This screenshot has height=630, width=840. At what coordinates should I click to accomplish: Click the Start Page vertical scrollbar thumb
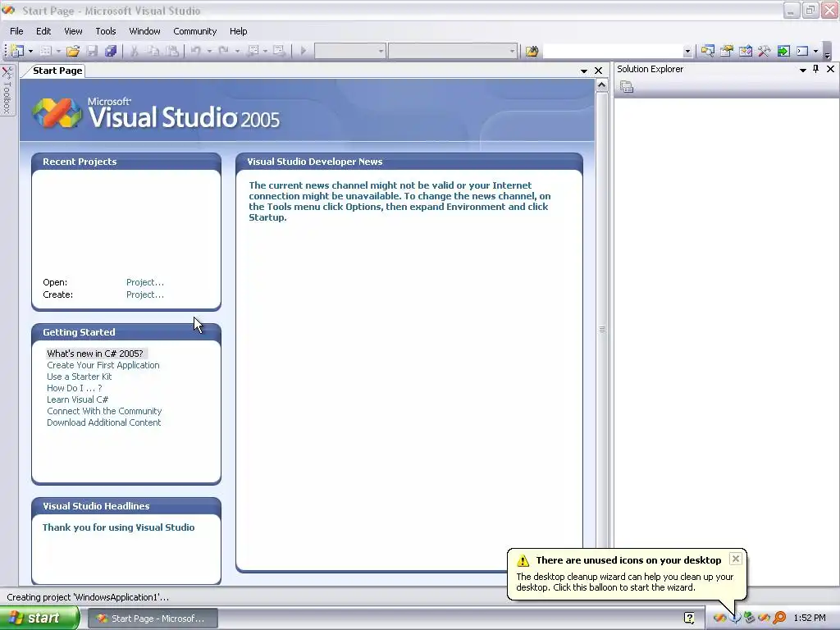pos(601,329)
